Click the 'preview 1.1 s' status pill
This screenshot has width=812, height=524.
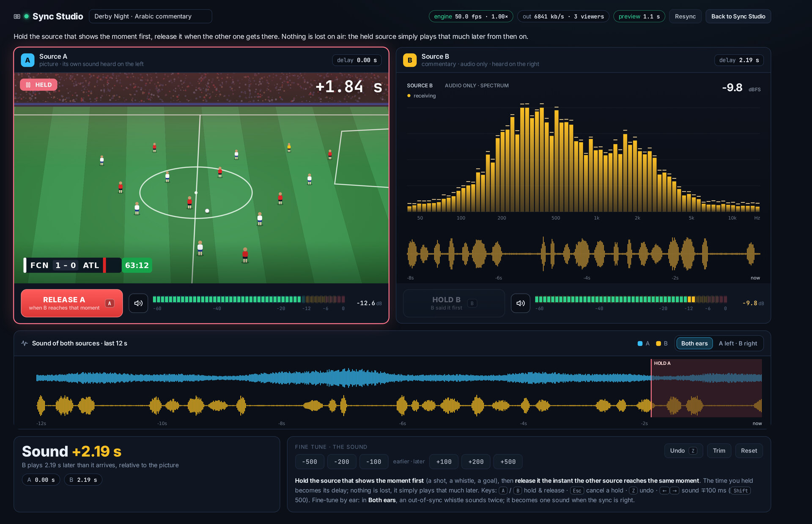(639, 16)
